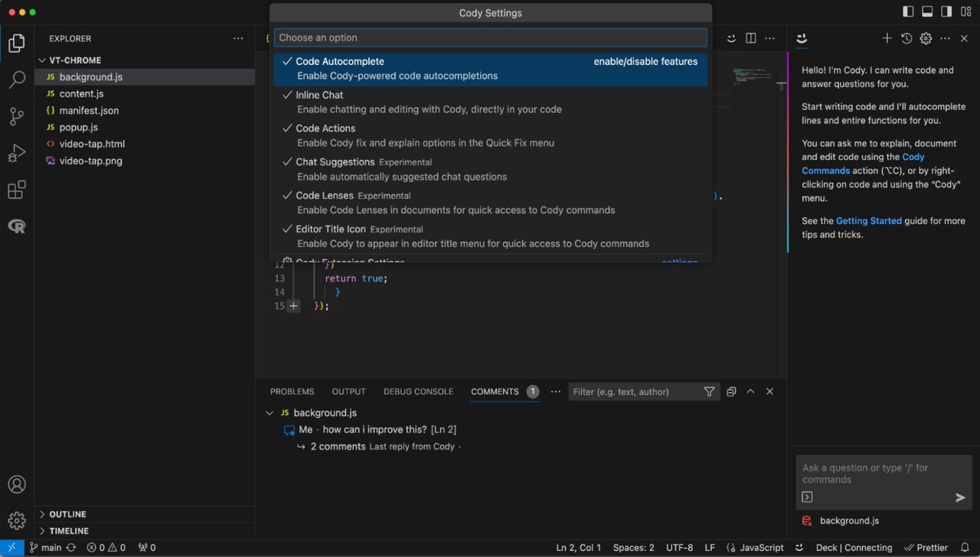The height and width of the screenshot is (557, 980).
Task: Open the Search view in activity bar
Action: click(x=17, y=80)
